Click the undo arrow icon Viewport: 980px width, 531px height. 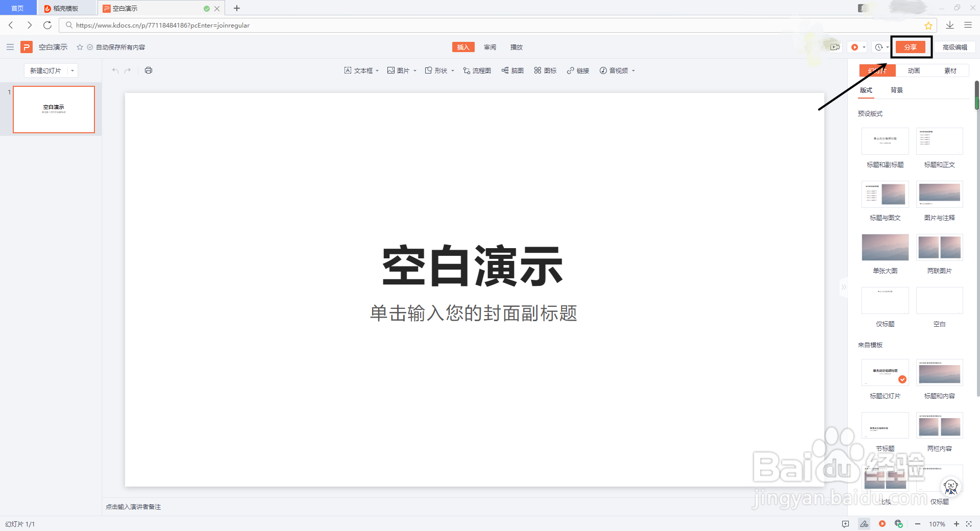[x=115, y=70]
